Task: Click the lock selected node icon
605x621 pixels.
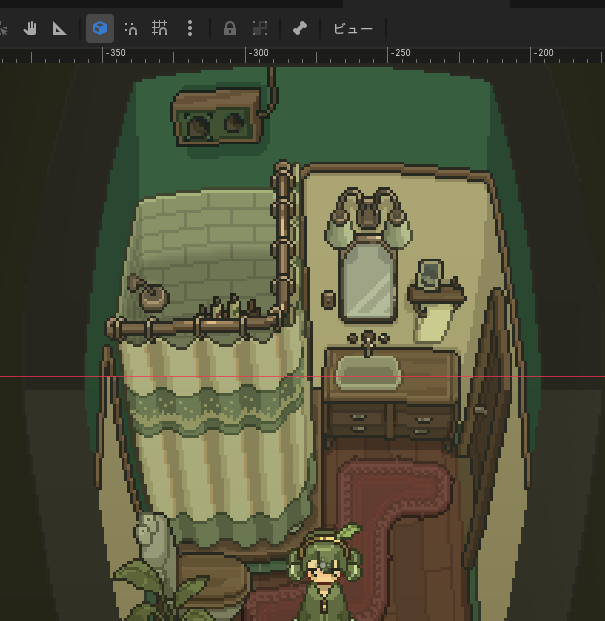Action: (230, 29)
